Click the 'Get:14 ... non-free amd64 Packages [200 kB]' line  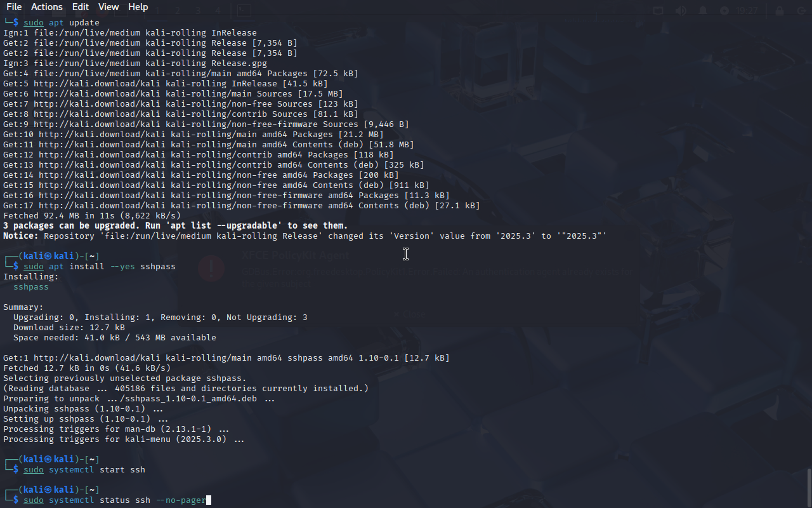point(201,175)
